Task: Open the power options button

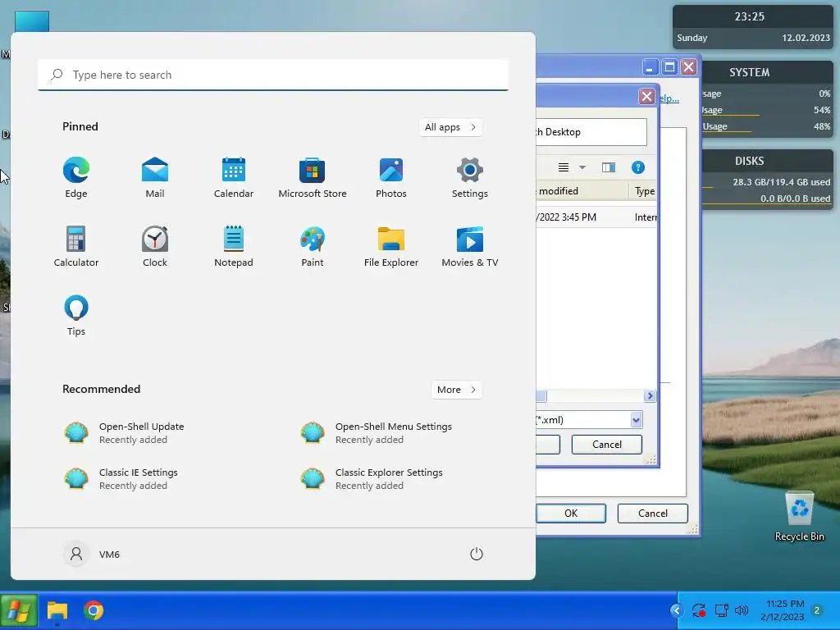Action: pos(477,554)
